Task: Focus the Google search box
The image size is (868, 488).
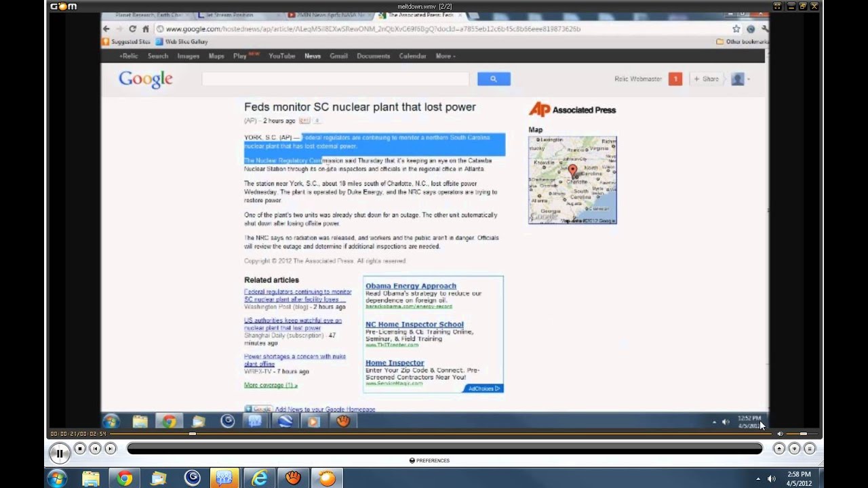Action: point(335,79)
